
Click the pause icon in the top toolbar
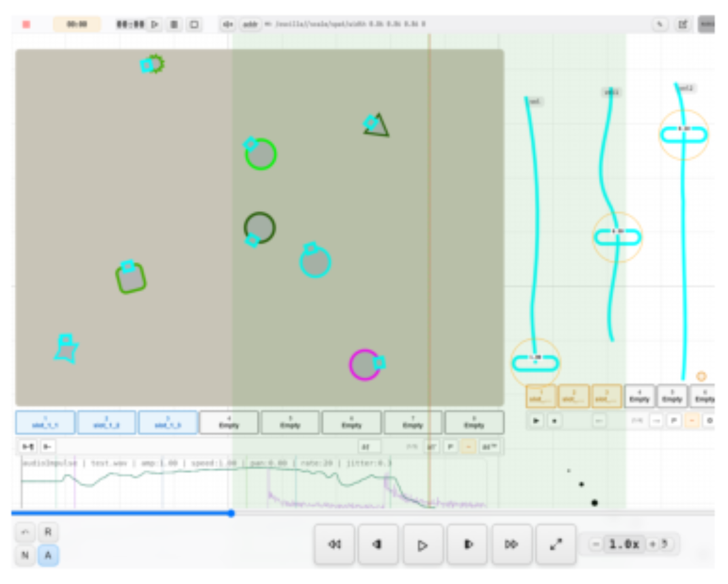[174, 24]
